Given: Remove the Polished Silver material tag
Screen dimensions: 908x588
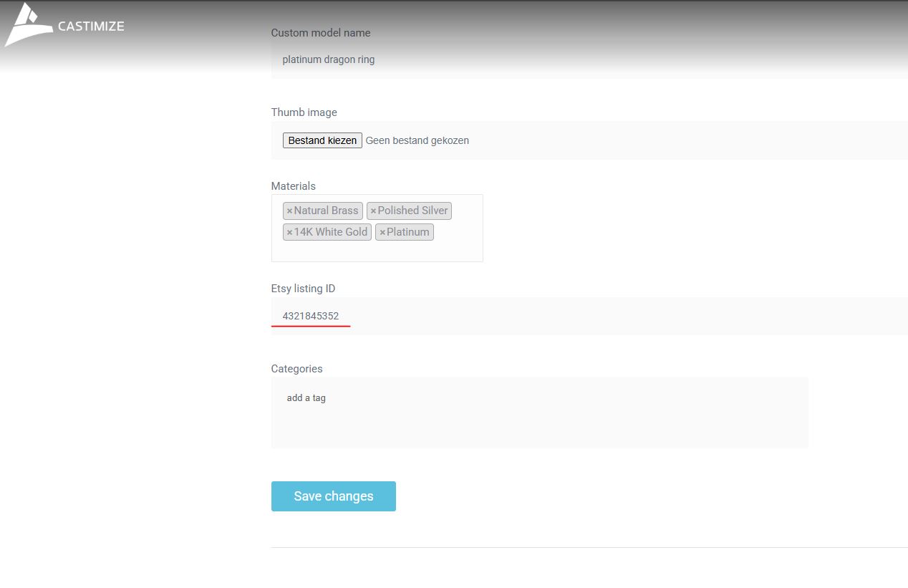Looking at the screenshot, I should click(x=373, y=211).
